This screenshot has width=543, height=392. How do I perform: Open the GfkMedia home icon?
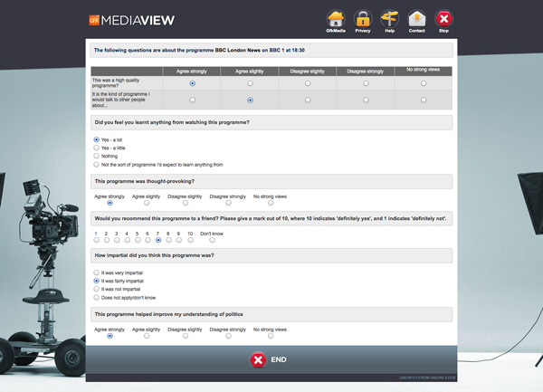tap(336, 19)
